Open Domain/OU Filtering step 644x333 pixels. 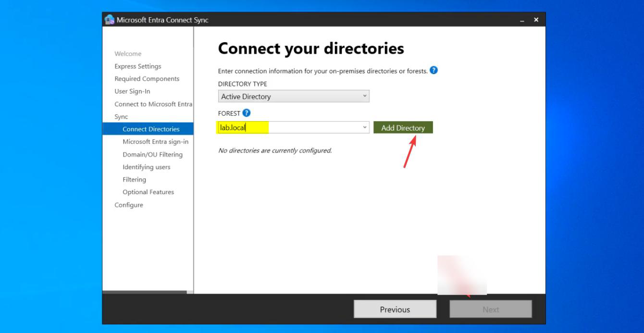point(153,155)
